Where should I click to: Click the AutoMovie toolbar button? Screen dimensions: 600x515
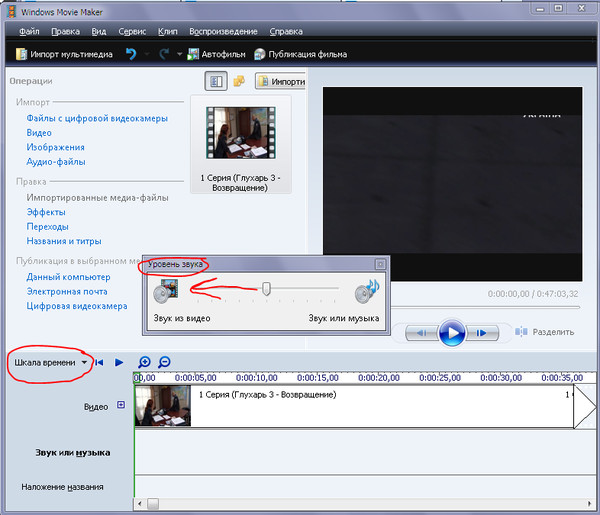[216, 54]
